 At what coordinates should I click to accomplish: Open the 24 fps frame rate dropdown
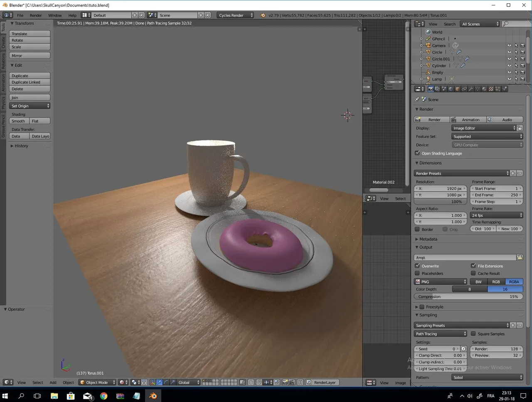coord(496,215)
